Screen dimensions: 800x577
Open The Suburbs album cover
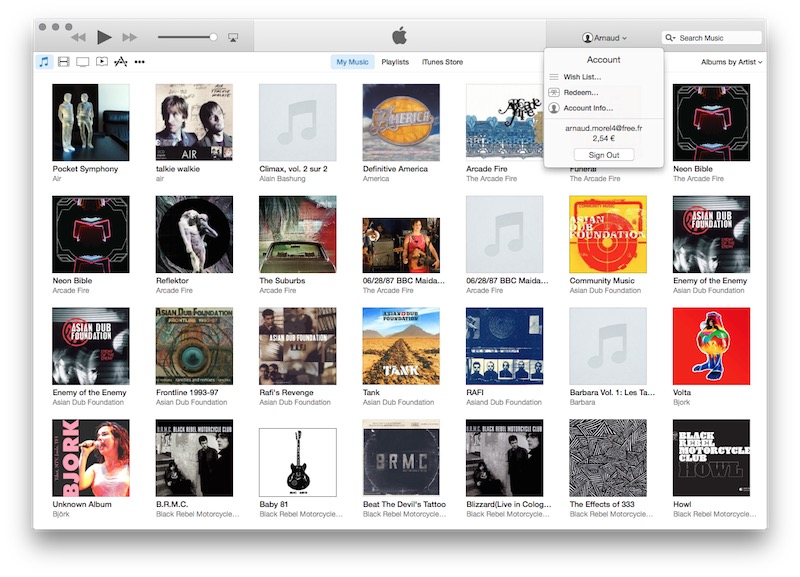pos(298,234)
